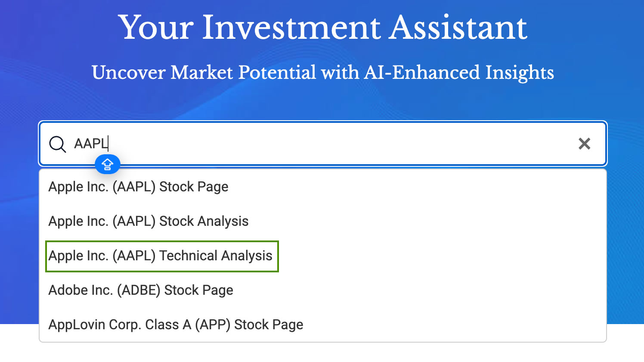Choose Apple Inc. (AAPL) Technical Analysis
This screenshot has width=644, height=362.
point(160,256)
